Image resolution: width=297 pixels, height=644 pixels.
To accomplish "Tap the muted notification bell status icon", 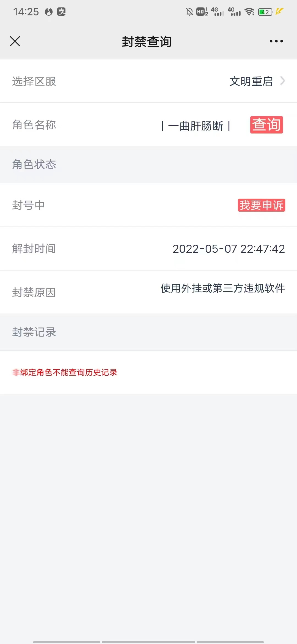I will (x=189, y=12).
